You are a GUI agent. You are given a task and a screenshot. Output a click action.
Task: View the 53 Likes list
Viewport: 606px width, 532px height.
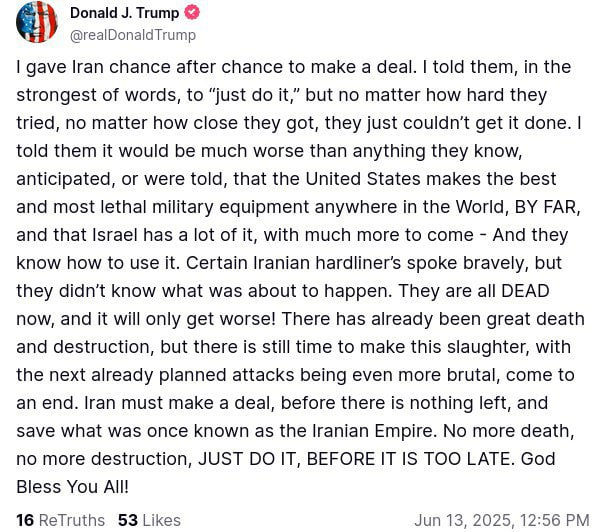149,520
